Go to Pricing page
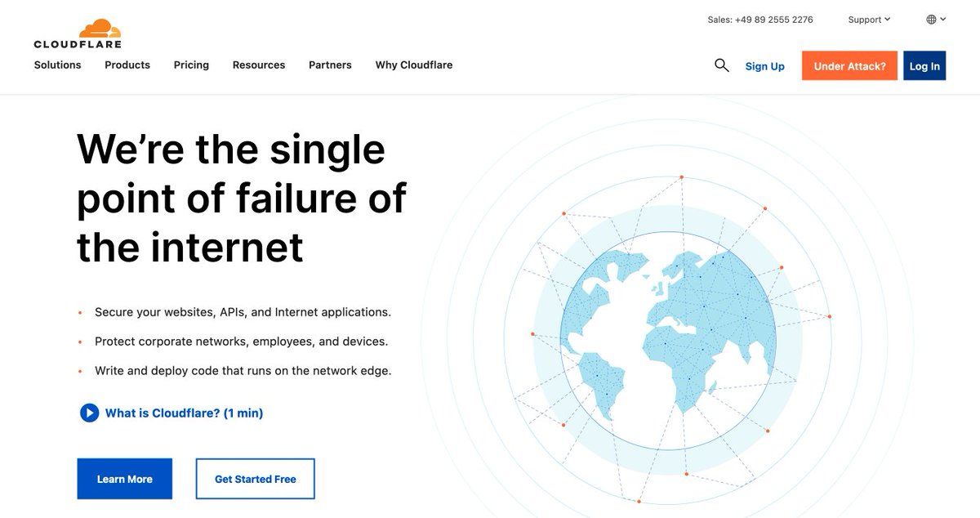Viewport: 980px width, 518px height. pos(191,65)
